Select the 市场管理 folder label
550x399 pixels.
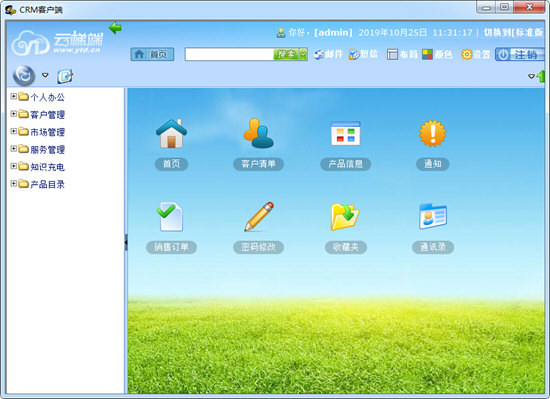(47, 132)
